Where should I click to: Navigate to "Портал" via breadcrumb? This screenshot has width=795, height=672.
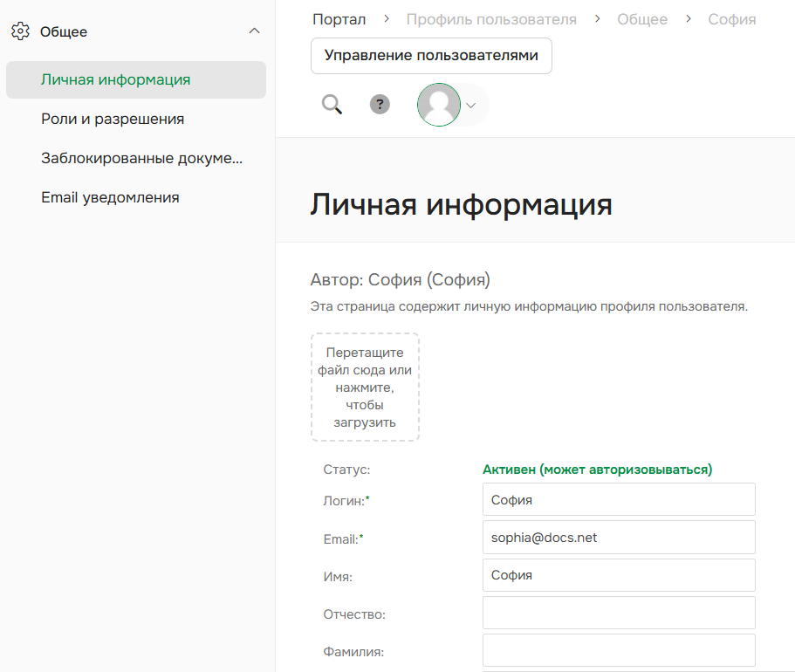pos(338,18)
